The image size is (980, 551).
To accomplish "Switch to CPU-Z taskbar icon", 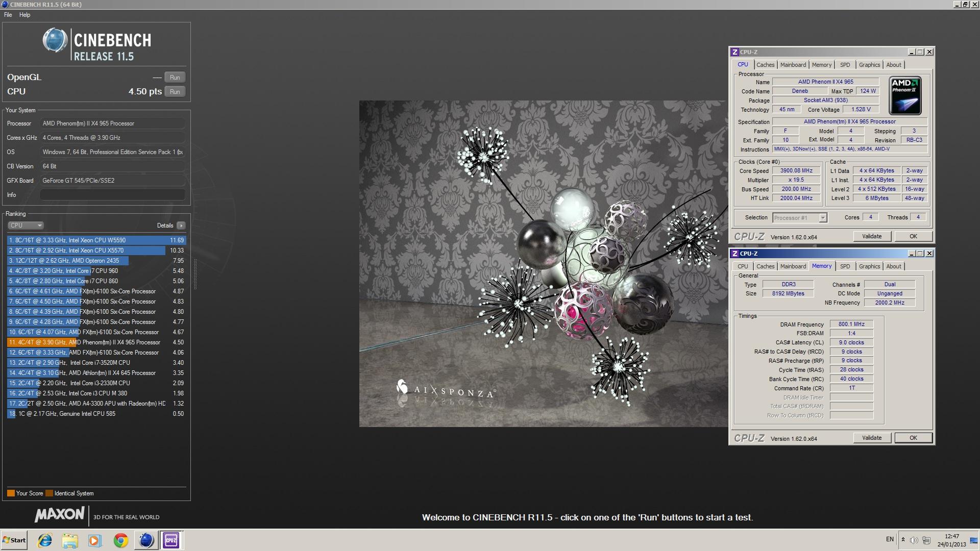I will click(171, 540).
